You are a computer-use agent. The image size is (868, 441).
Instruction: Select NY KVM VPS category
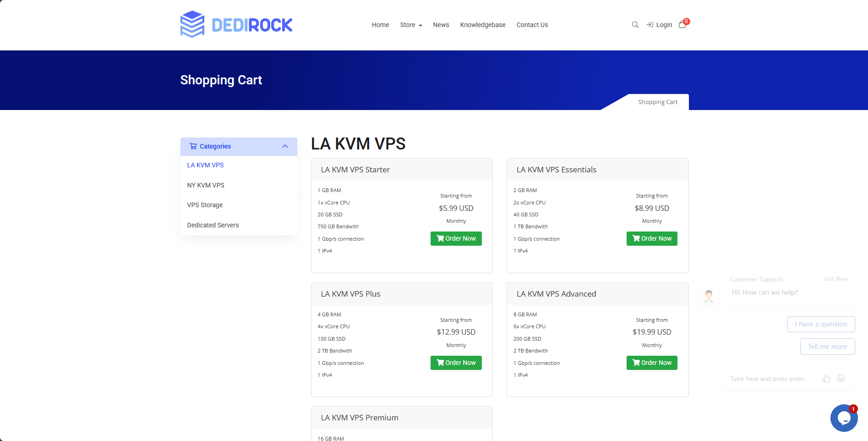point(239,185)
